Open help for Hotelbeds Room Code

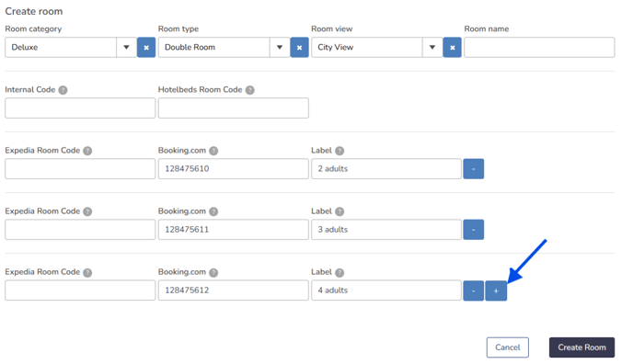250,90
